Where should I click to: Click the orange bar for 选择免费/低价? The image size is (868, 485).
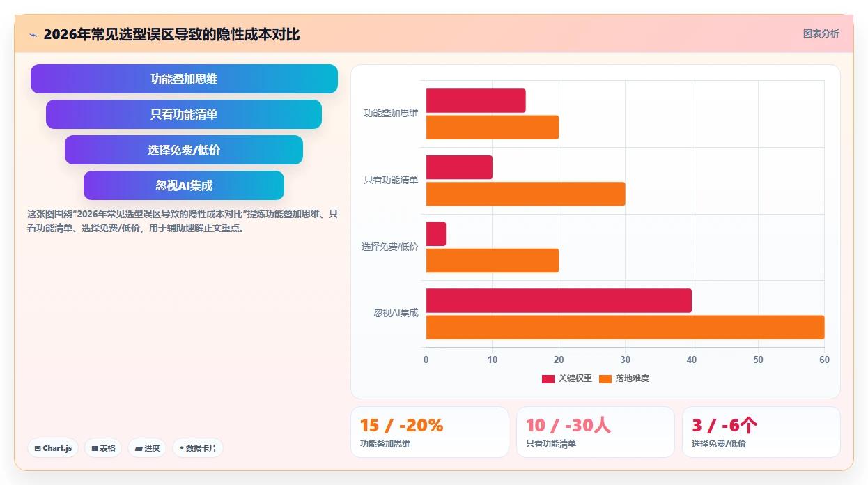(x=493, y=261)
